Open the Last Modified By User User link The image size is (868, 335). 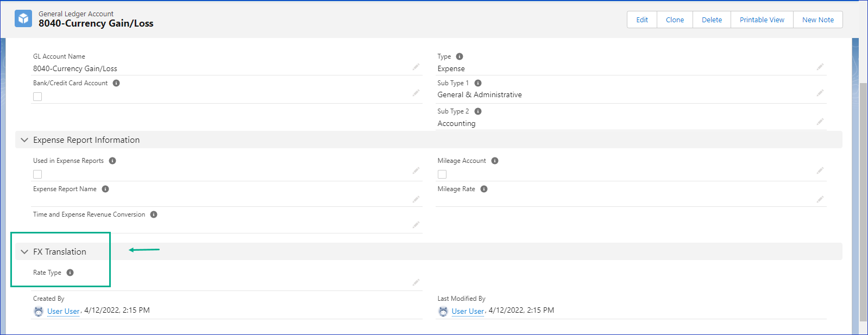468,311
